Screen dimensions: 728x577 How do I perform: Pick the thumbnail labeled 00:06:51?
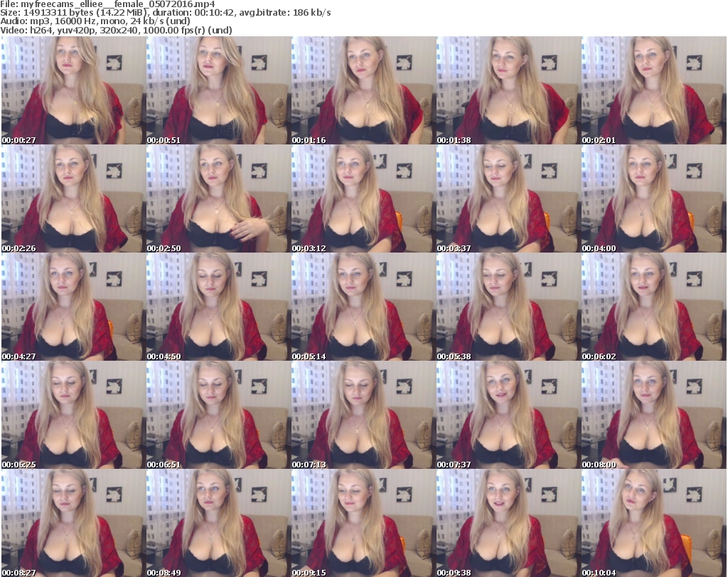(x=219, y=415)
